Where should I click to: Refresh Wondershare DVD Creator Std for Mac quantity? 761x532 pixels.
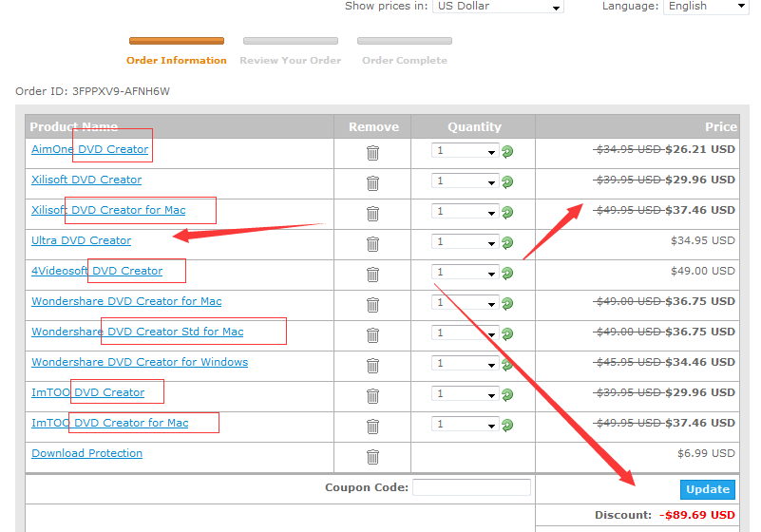coord(507,334)
